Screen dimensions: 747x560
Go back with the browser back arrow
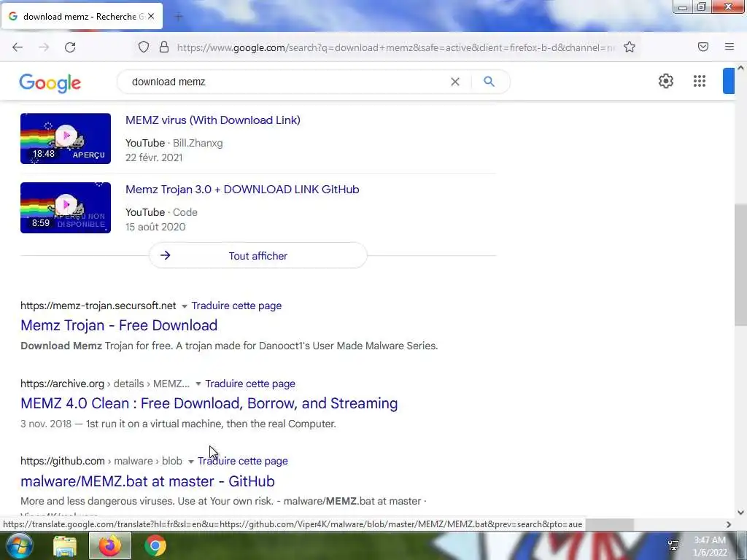pyautogui.click(x=18, y=47)
